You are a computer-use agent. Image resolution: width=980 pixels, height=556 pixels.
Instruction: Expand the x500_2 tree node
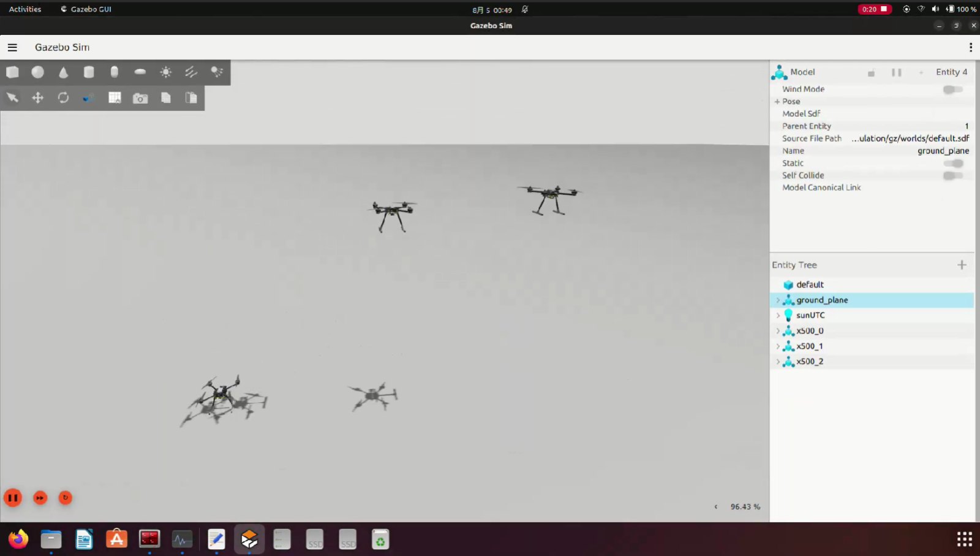(778, 362)
